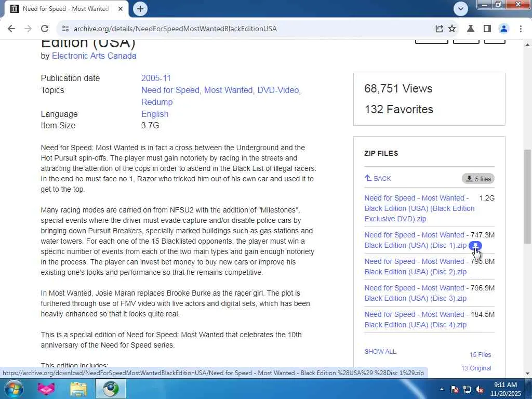The image size is (532, 399).
Task: Click SHOW ALL files link
Action: (380, 352)
